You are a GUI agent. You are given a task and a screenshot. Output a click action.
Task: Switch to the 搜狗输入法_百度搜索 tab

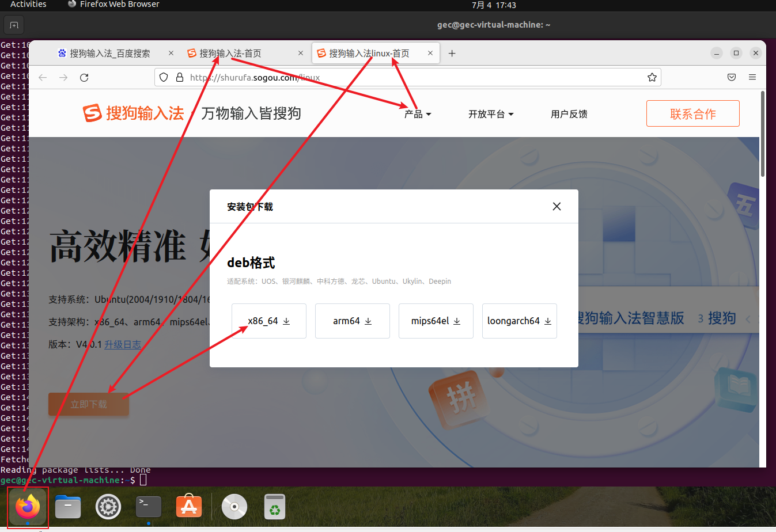pyautogui.click(x=109, y=54)
